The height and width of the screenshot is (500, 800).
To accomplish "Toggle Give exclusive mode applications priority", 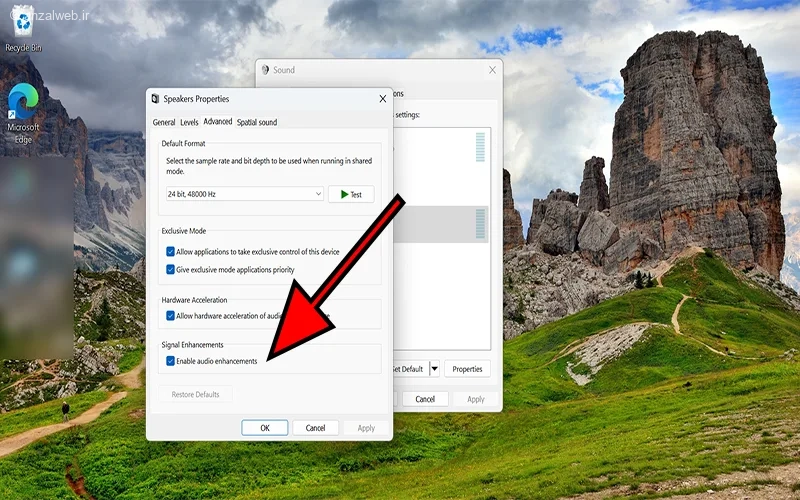I will pos(171,270).
